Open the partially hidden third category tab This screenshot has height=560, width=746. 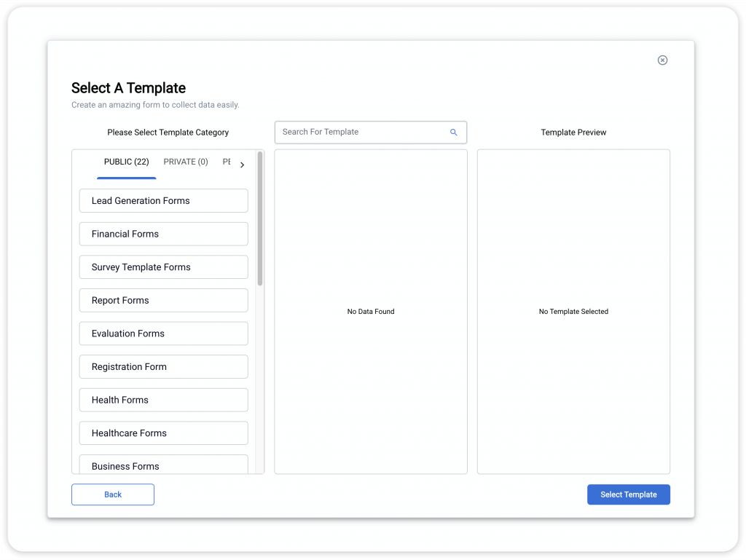228,162
